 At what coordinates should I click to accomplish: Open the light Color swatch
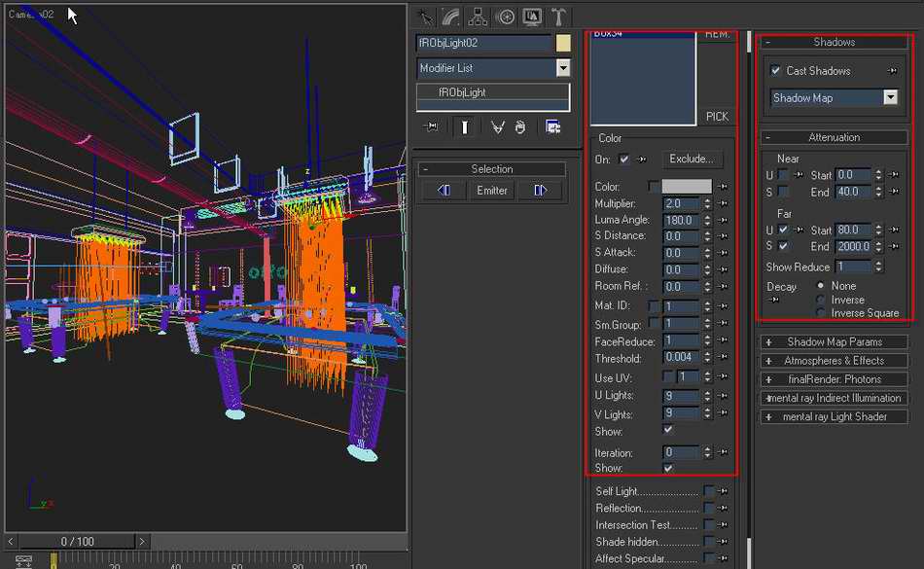pos(687,186)
